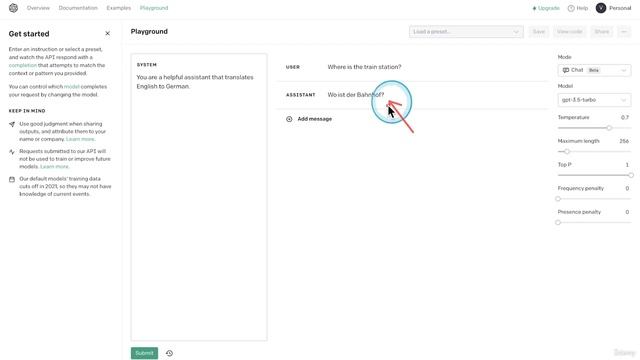Click the green Submit button
The image size is (640, 360).
[144, 353]
